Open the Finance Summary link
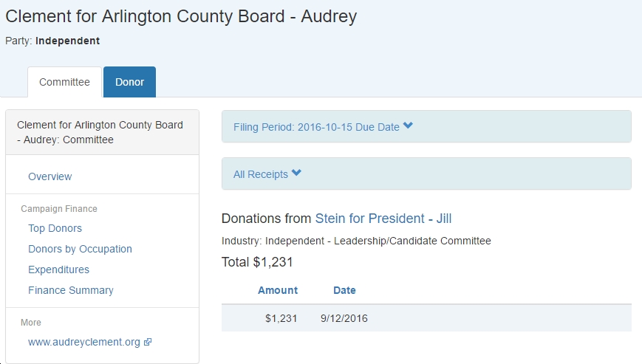642x364 pixels. 71,290
